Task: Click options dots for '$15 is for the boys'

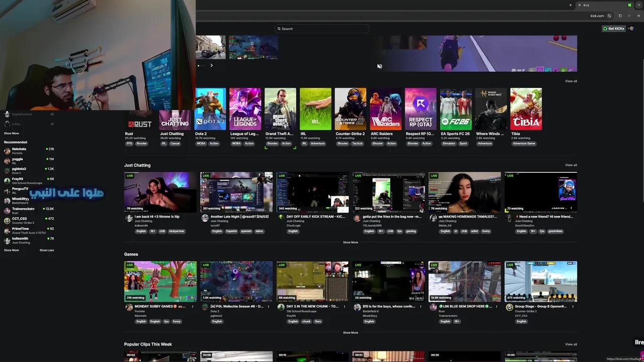Action: [x=420, y=306]
